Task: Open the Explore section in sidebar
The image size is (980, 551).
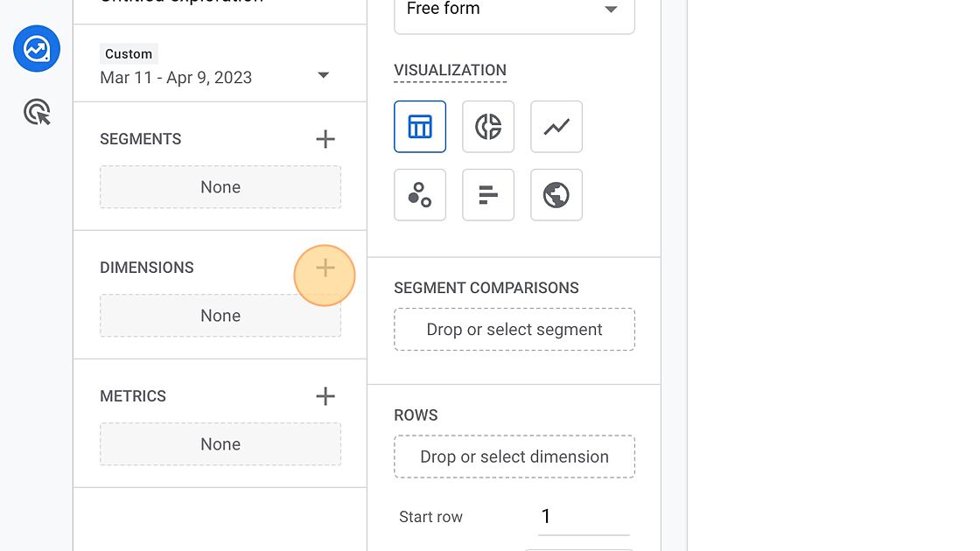Action: (37, 49)
